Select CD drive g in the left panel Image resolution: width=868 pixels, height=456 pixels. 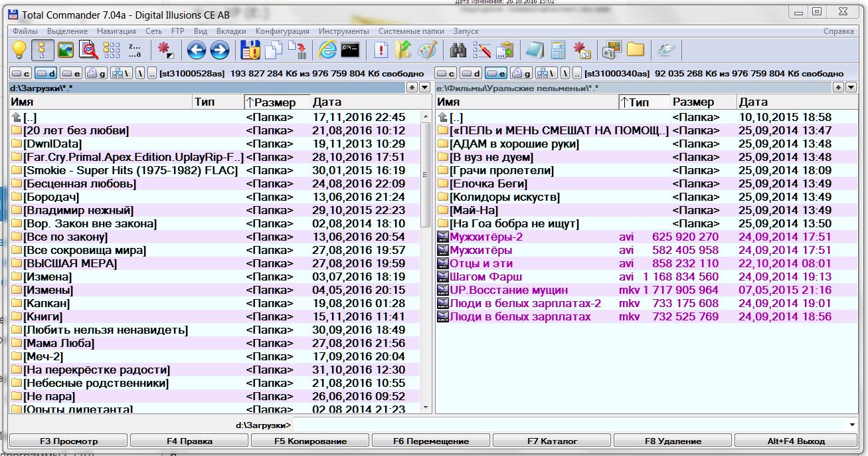point(96,73)
